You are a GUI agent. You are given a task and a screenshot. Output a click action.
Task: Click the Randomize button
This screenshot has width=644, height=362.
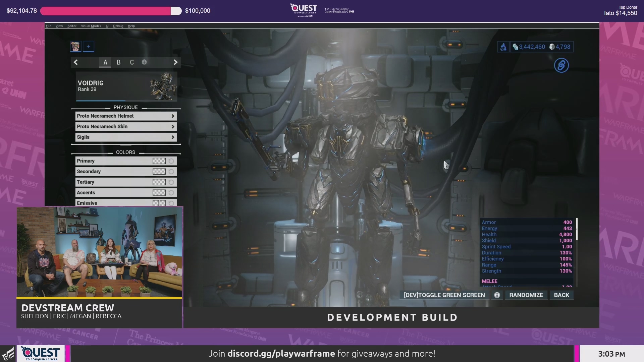tap(526, 295)
